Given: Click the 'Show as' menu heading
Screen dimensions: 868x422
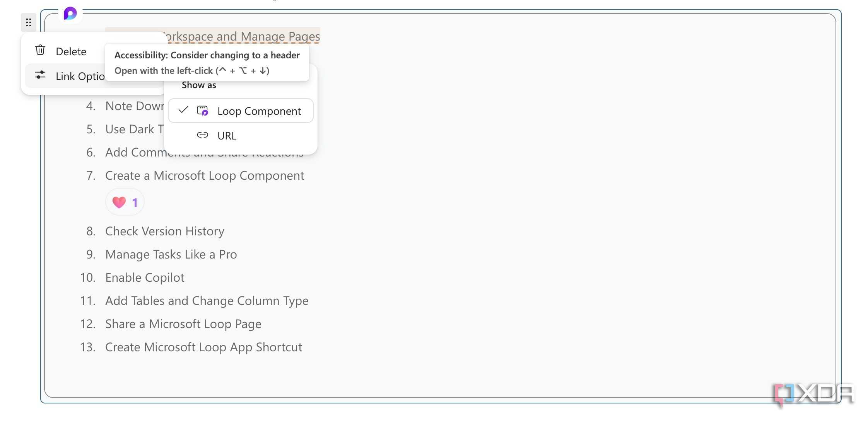Looking at the screenshot, I should (199, 85).
